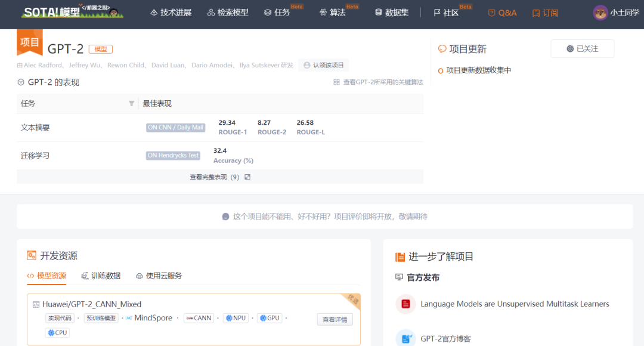Click the 认领该项目 button

[x=323, y=66]
